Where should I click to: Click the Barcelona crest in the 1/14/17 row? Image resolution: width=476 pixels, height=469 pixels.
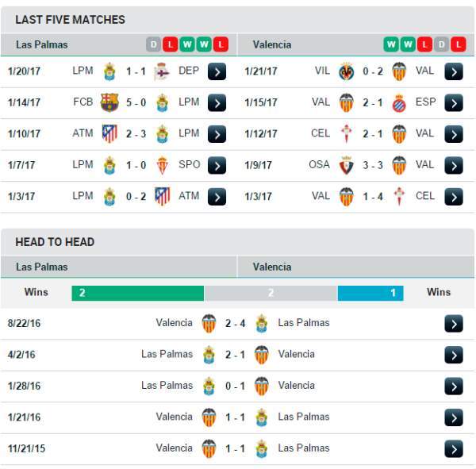coord(109,102)
